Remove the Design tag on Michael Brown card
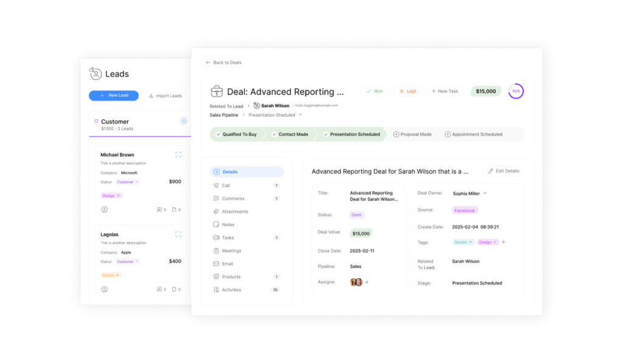Viewport: 623px width, 364px height. 119,196
